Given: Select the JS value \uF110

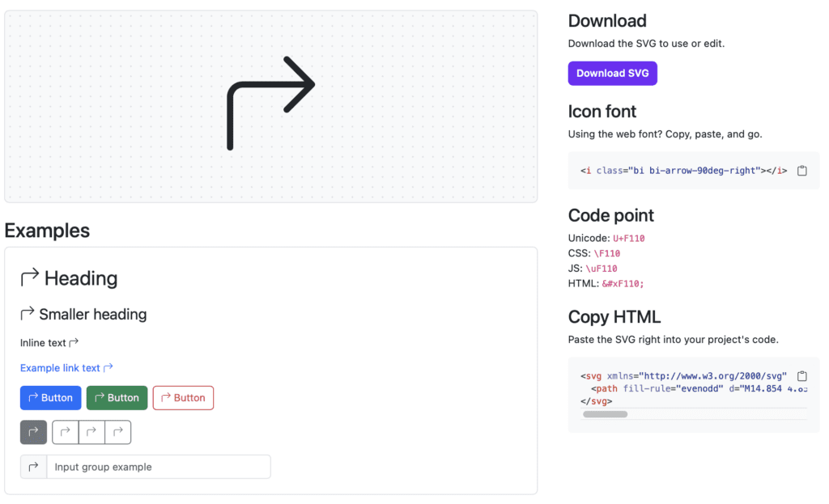Looking at the screenshot, I should [602, 269].
